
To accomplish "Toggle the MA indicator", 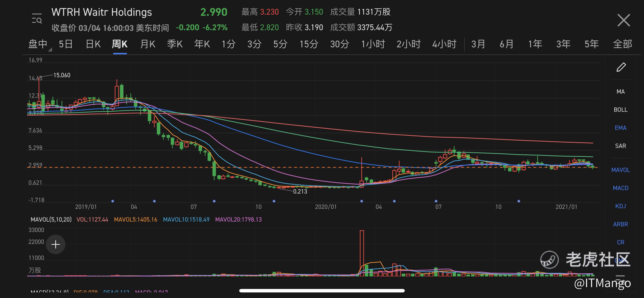I will coord(621,92).
